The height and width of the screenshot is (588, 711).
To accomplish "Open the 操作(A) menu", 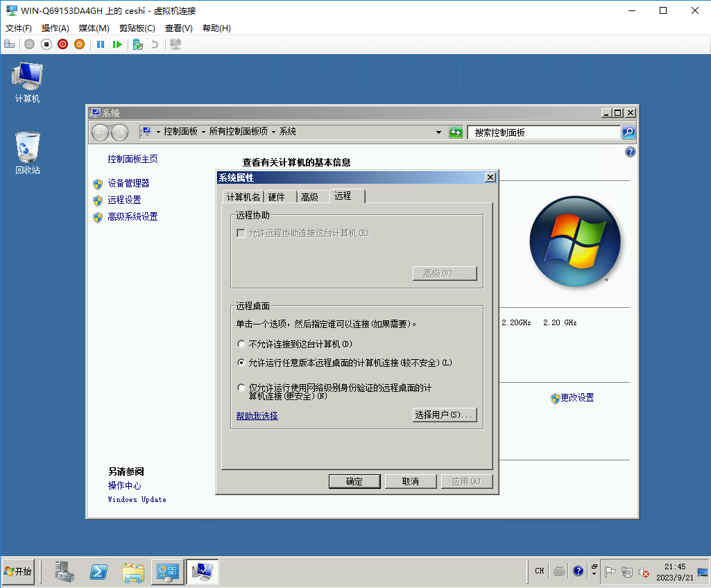I will (x=55, y=28).
